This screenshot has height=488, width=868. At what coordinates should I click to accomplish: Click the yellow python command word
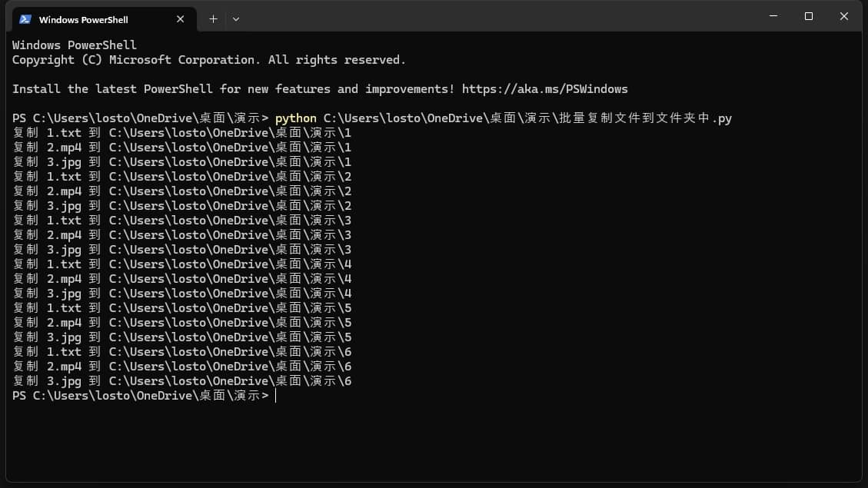click(x=295, y=118)
